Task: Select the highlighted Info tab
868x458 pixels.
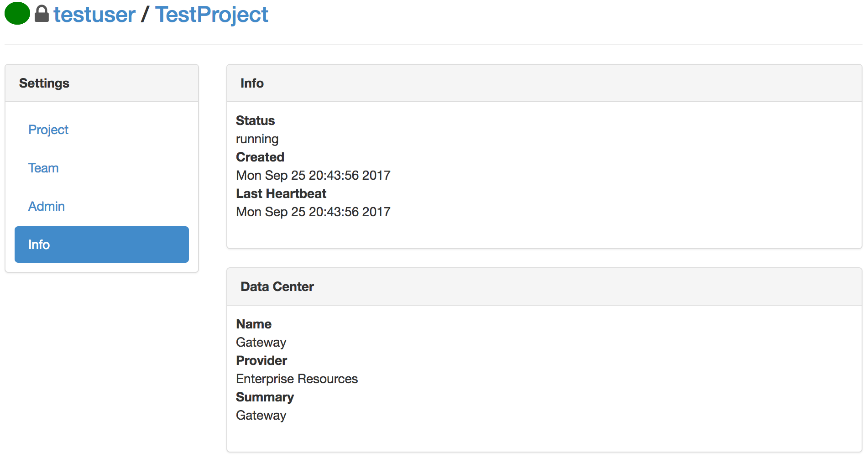Action: tap(102, 245)
